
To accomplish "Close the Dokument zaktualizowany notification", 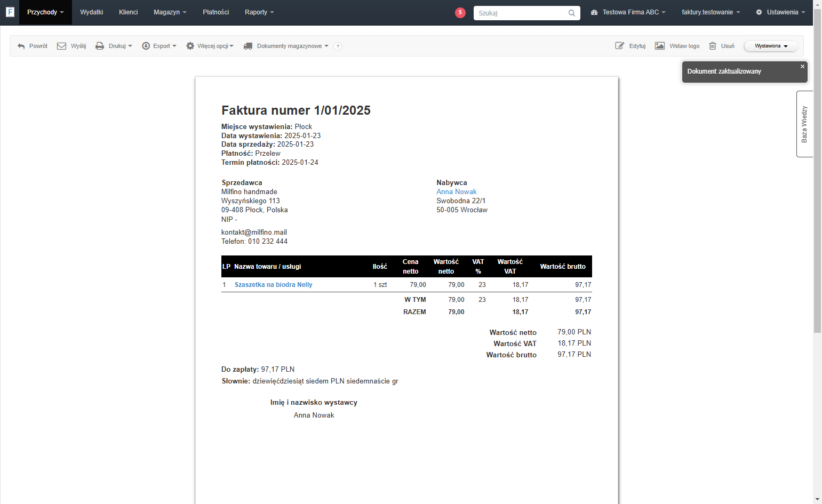I will [x=802, y=67].
